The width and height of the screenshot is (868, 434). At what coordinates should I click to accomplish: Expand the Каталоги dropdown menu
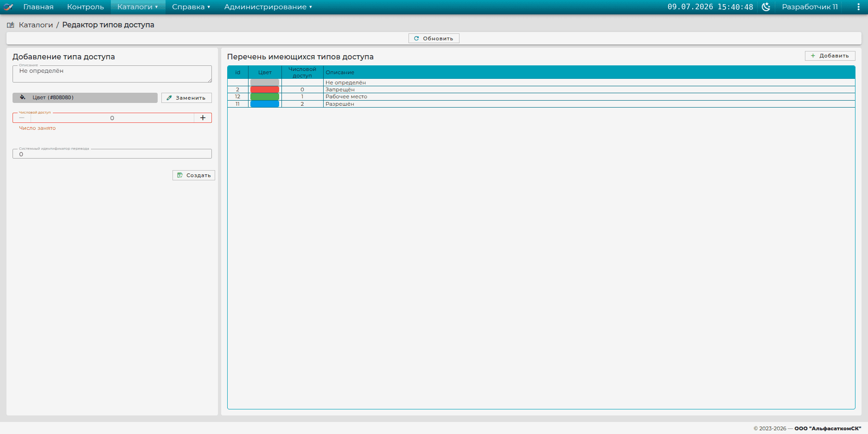tap(138, 7)
